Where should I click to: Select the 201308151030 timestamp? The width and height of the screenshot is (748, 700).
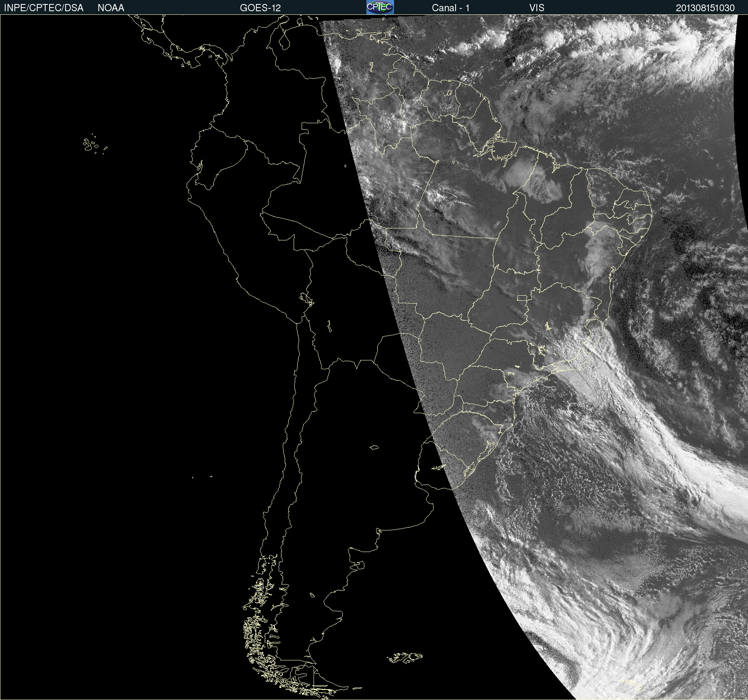(x=705, y=8)
